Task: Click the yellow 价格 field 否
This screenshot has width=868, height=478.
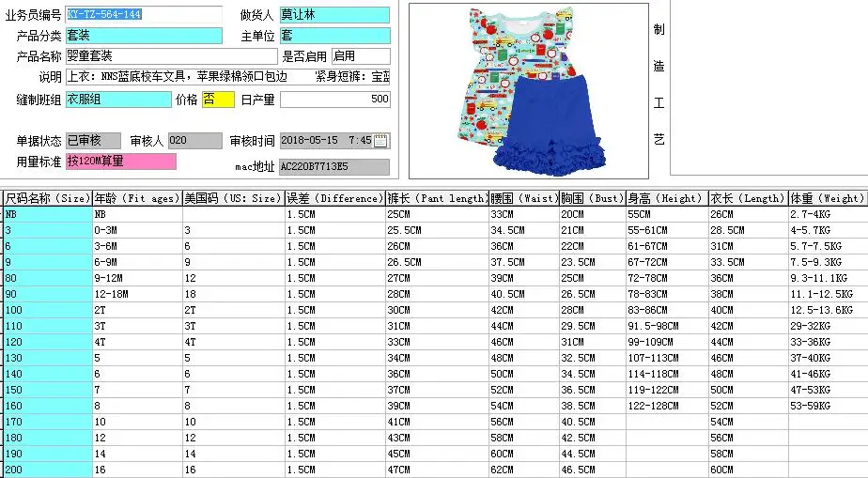Action: point(218,99)
